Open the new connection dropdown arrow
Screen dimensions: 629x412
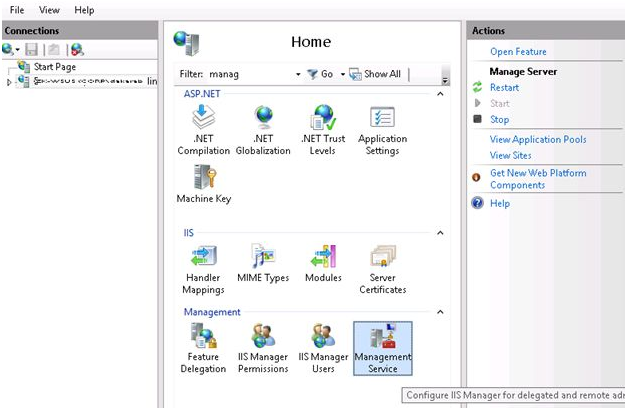click(17, 50)
